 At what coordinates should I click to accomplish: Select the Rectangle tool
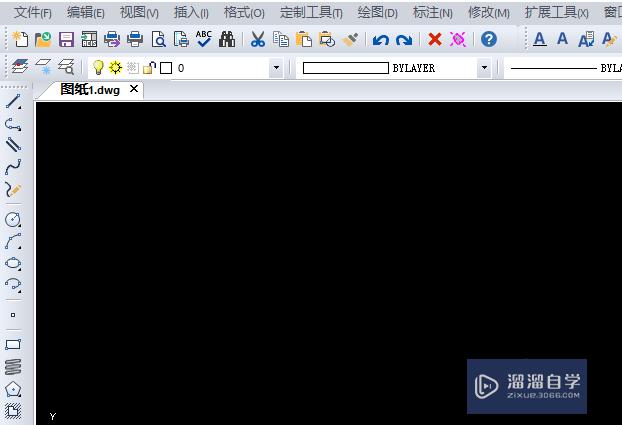(x=13, y=344)
